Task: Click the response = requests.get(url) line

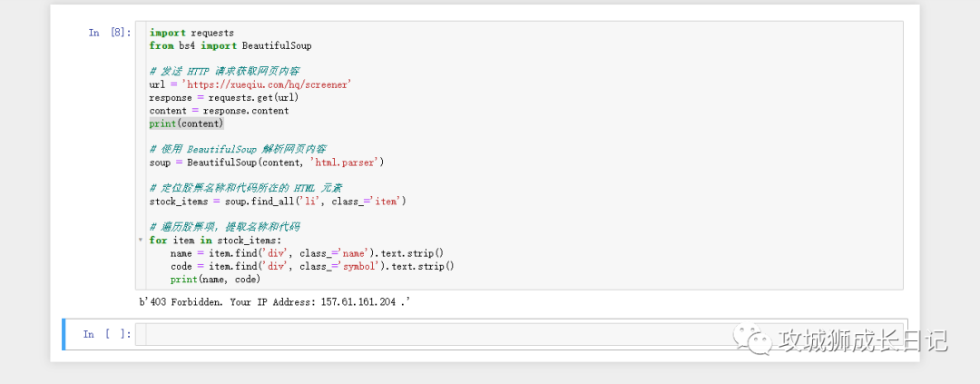Action: (223, 97)
